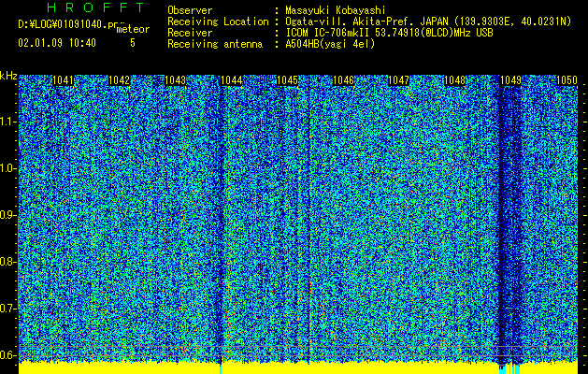588x374 pixels.
Task: Select receiver text ICOM IC-706mkII
Action: [x=327, y=33]
